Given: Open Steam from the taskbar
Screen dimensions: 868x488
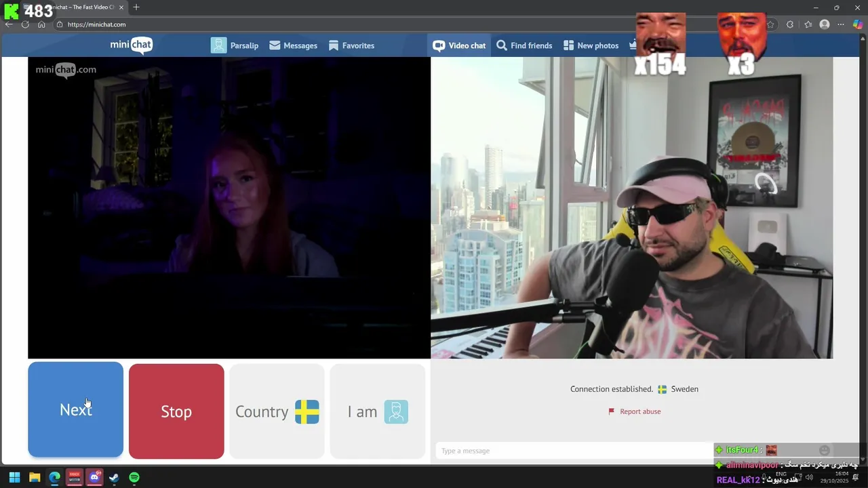Looking at the screenshot, I should [114, 477].
